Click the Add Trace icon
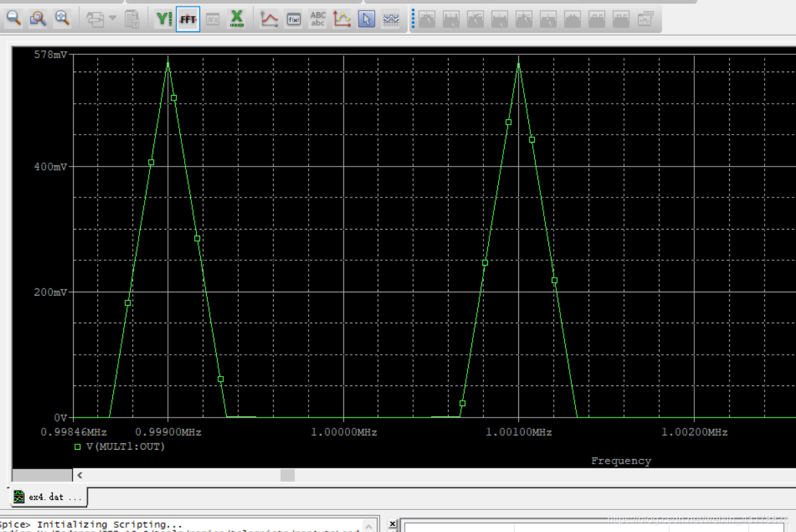 269,19
